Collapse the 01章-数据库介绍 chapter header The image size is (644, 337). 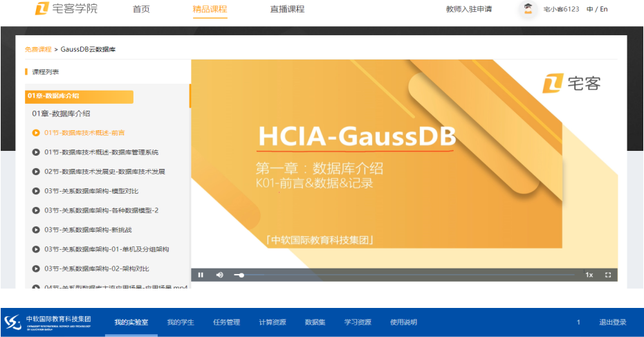[x=79, y=96]
